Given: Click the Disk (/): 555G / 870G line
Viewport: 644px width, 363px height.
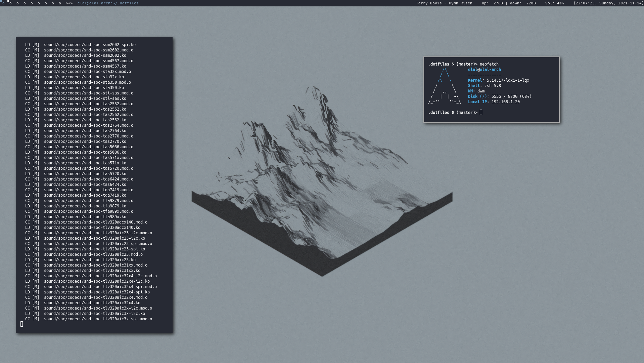Looking at the screenshot, I should click(x=500, y=96).
